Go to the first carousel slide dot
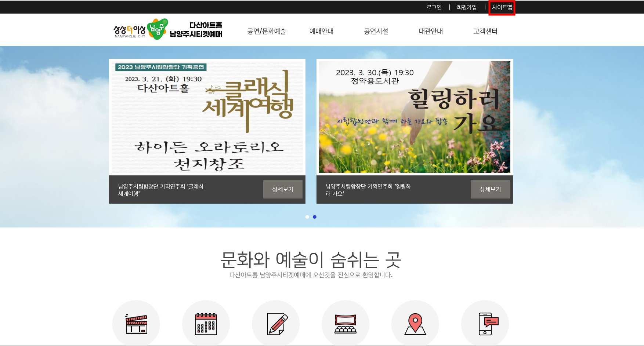The image size is (644, 346). [307, 217]
